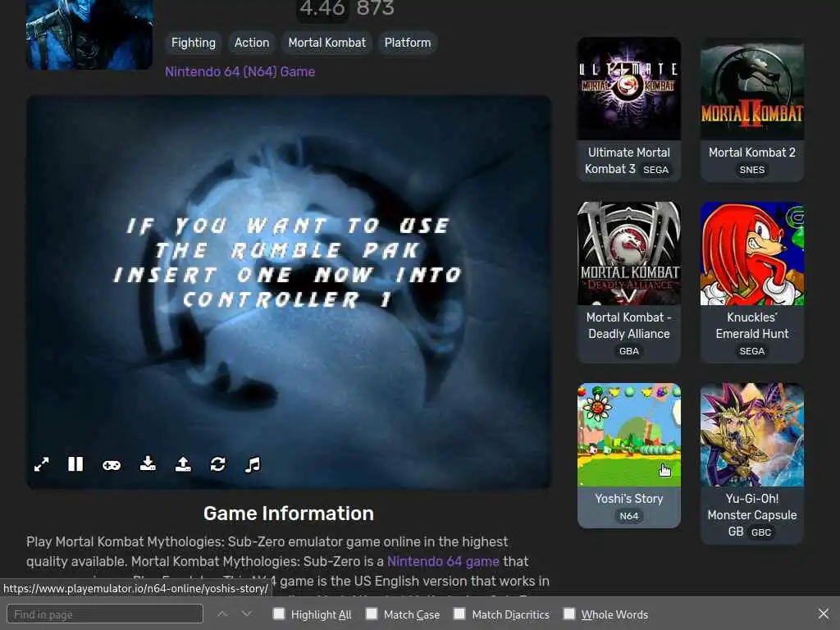Enable the Match Case checkbox
Viewport: 840px width, 630px height.
[x=372, y=614]
